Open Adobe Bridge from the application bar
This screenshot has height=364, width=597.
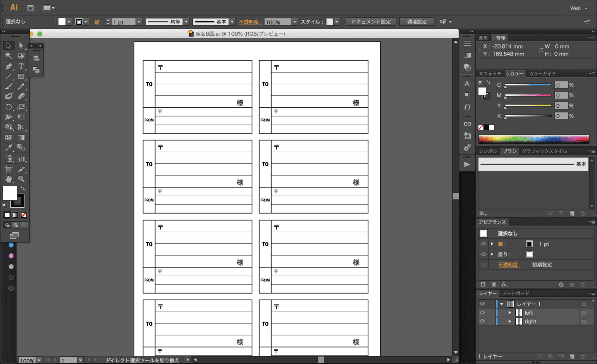pyautogui.click(x=30, y=7)
